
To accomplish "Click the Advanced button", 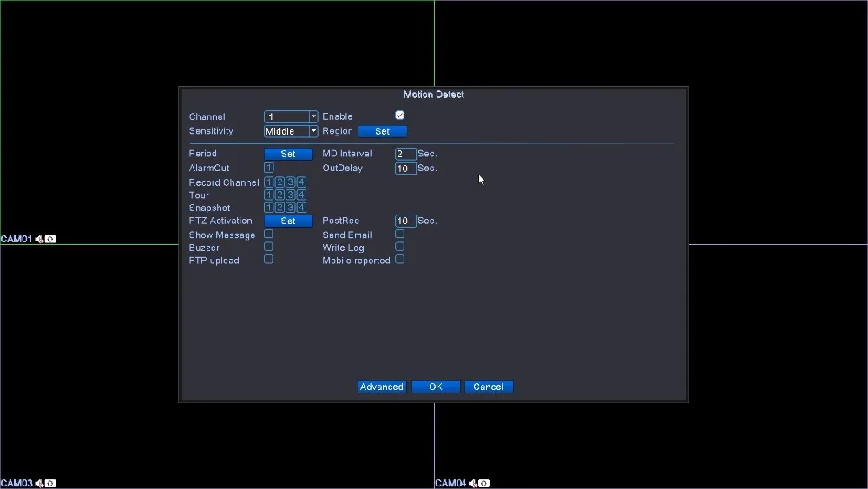I will coord(382,387).
